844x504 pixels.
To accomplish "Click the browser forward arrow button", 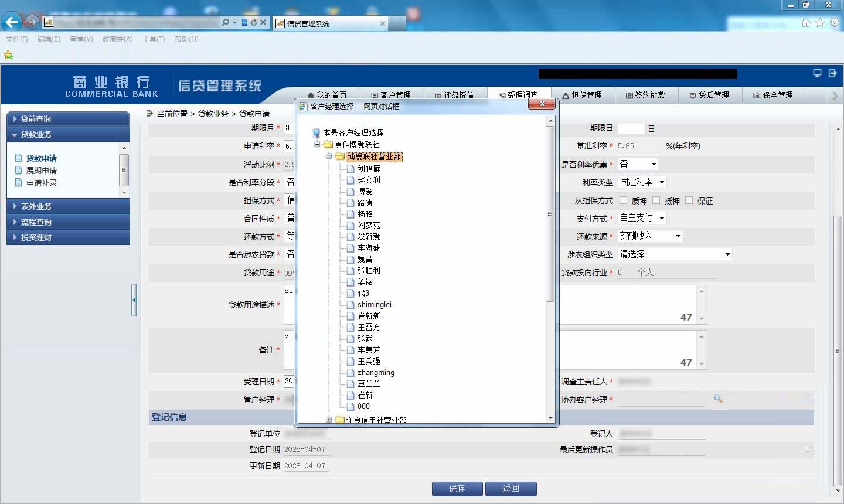I will coord(32,22).
